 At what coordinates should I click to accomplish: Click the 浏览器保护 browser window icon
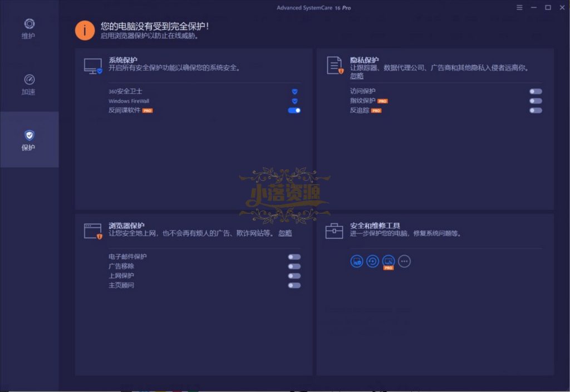tap(93, 231)
